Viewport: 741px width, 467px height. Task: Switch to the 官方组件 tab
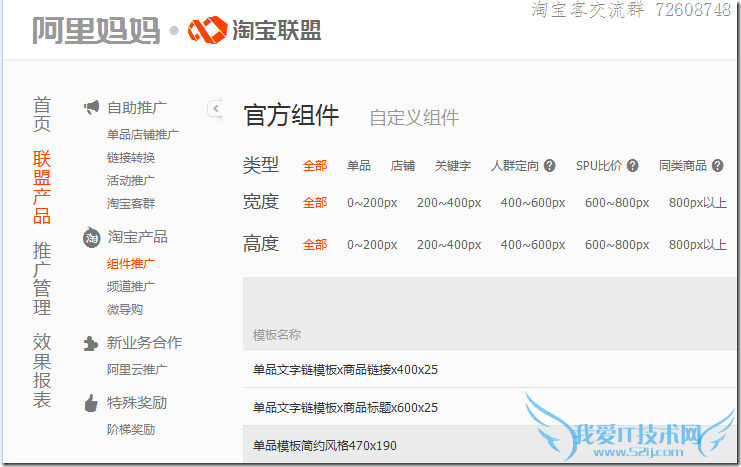click(291, 115)
